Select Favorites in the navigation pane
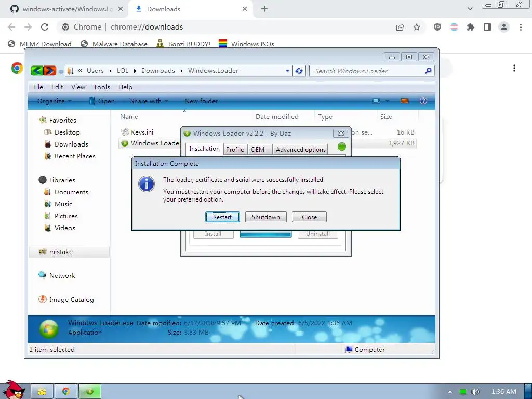 click(57, 120)
